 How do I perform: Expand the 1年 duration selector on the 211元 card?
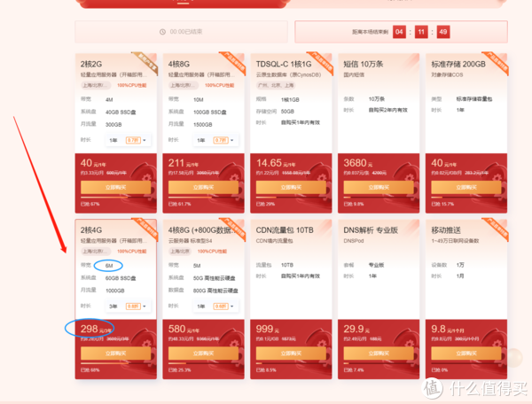pos(215,140)
